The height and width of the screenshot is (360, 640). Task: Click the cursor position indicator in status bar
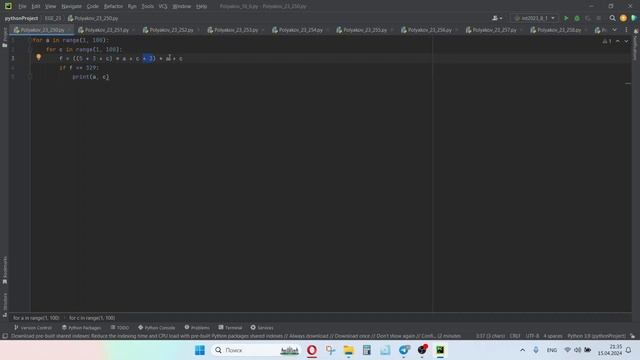point(490,336)
